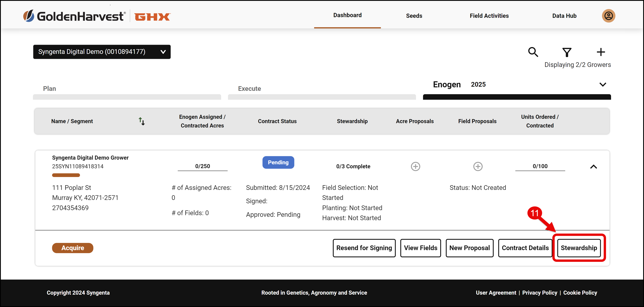644x307 pixels.
Task: Collapse the Syngenta Digital Demo Grower row
Action: pos(593,167)
